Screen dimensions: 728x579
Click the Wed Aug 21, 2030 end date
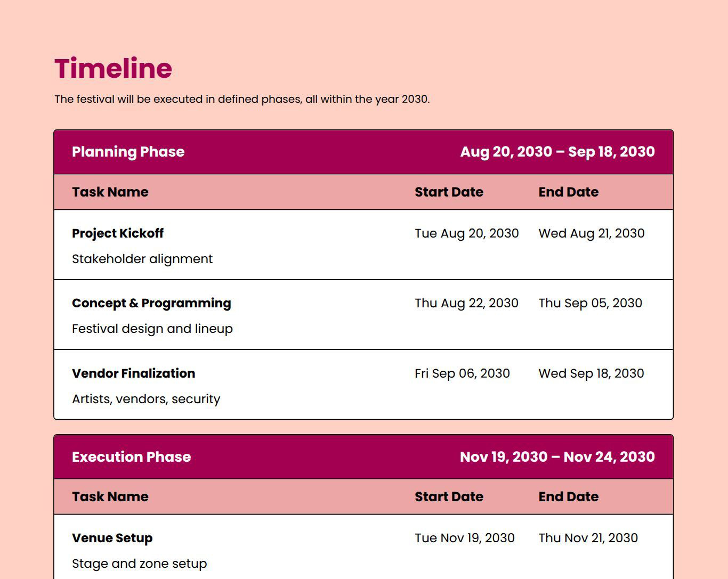click(591, 233)
